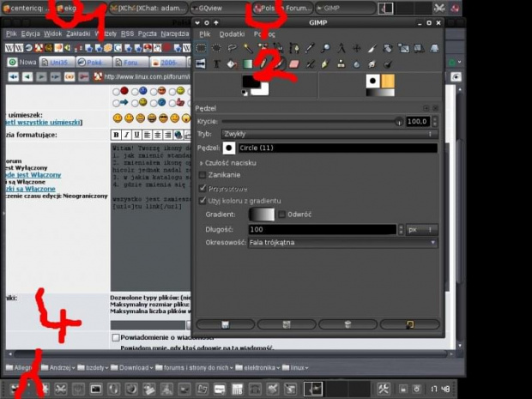This screenshot has height=399, width=532.
Task: Click the Krycie opacity slider
Action: [x=312, y=122]
